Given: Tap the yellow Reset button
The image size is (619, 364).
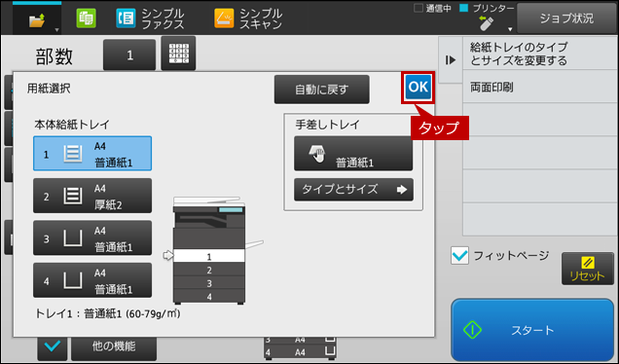Looking at the screenshot, I should [588, 269].
